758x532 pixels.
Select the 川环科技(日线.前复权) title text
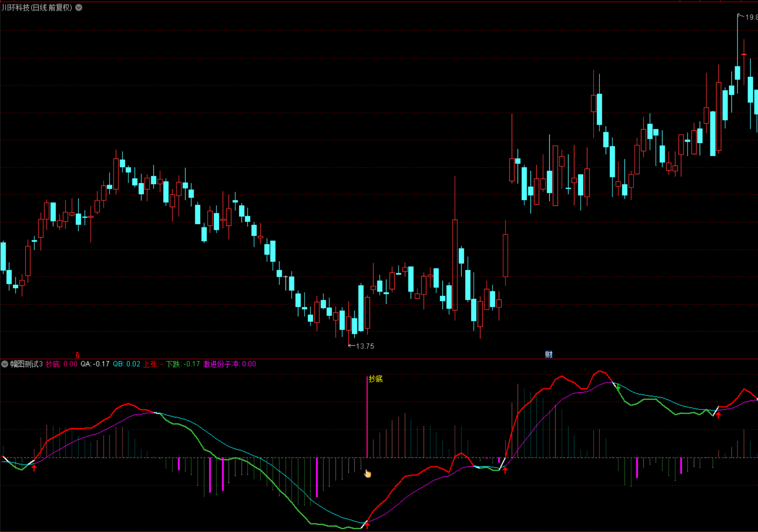pos(37,7)
